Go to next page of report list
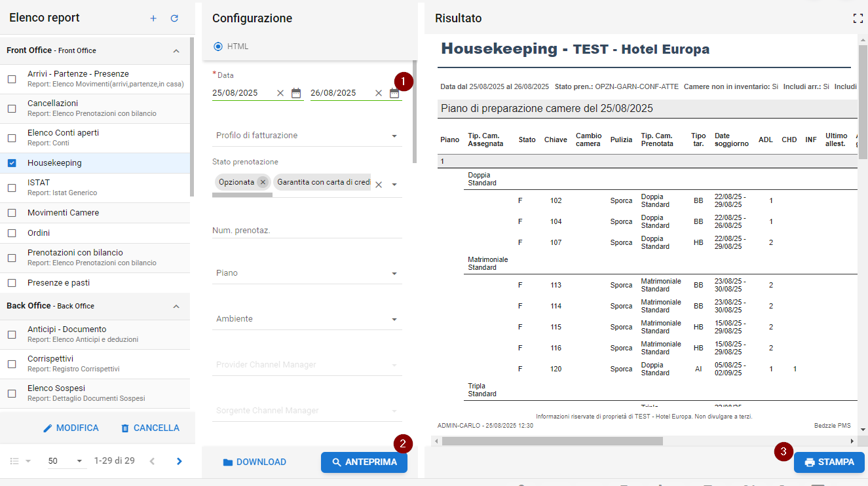Viewport: 868px width, 486px height. click(179, 461)
